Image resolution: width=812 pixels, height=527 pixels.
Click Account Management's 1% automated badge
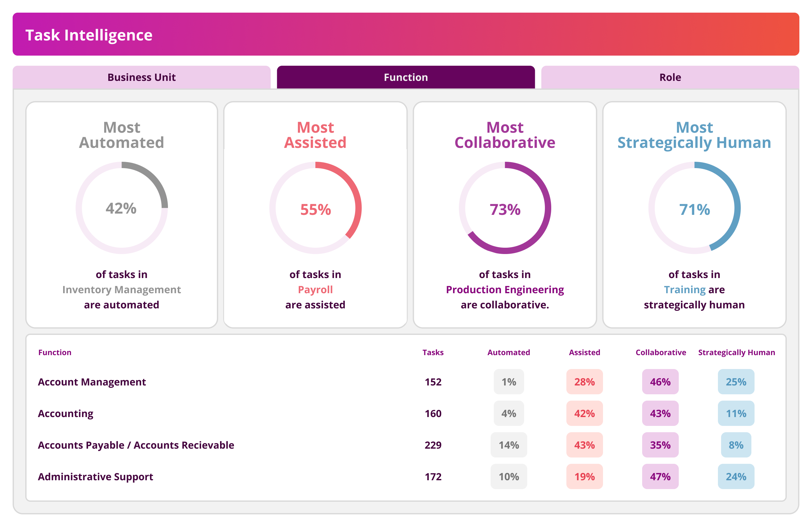(x=509, y=382)
